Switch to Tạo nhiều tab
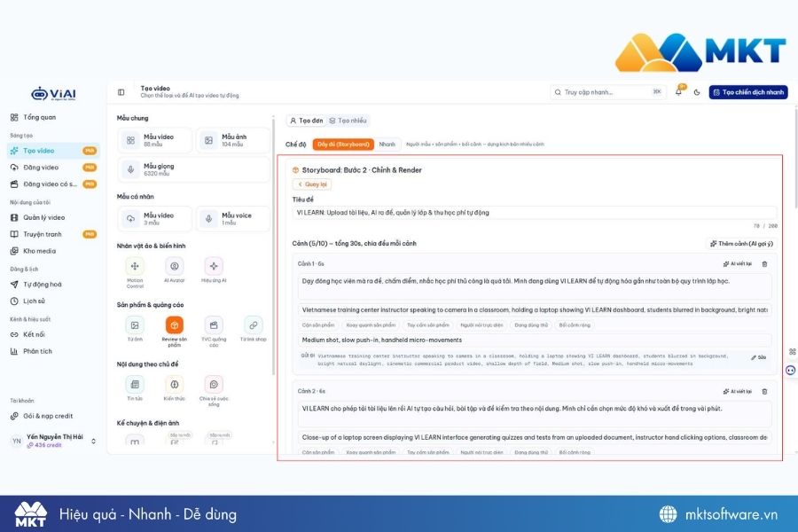798x532 pixels. 348,121
